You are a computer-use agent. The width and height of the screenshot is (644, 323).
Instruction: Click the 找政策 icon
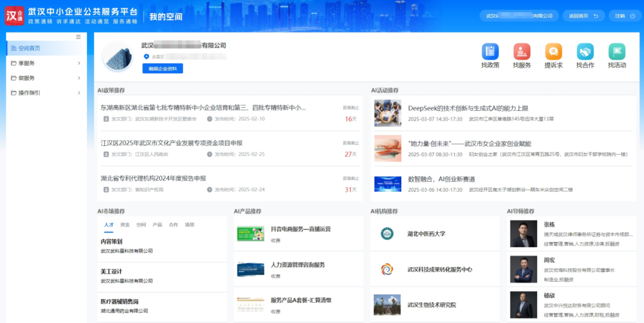click(x=490, y=52)
